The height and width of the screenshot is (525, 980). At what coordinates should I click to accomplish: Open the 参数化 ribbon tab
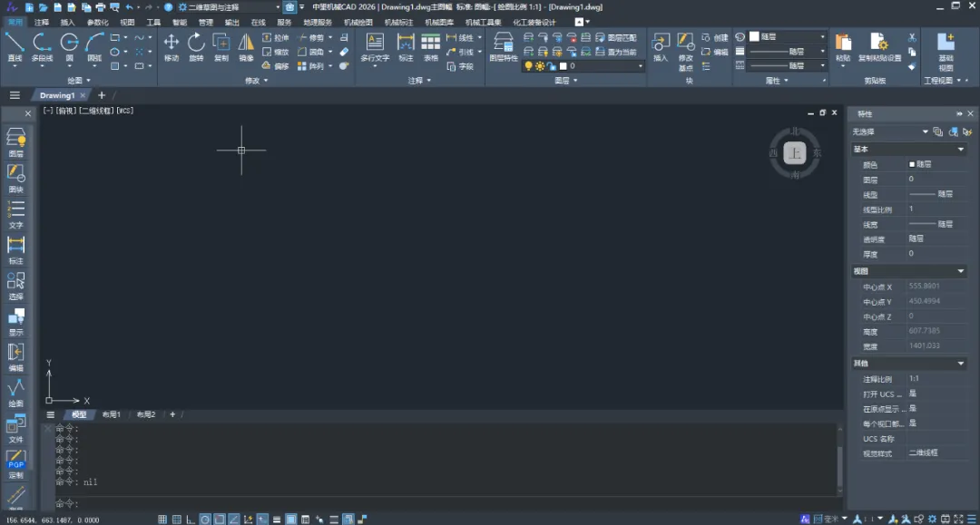(x=97, y=23)
